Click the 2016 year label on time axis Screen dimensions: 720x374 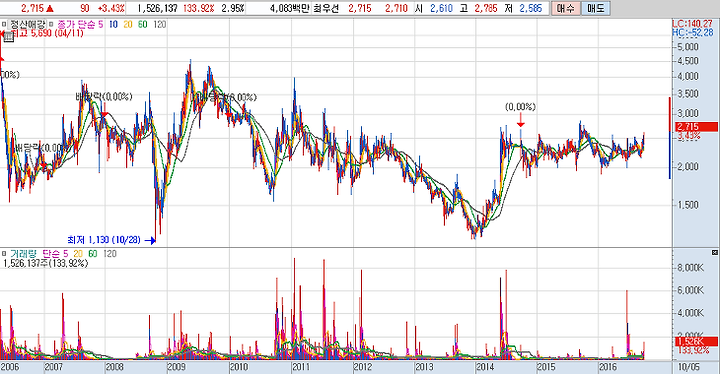pyautogui.click(x=608, y=367)
